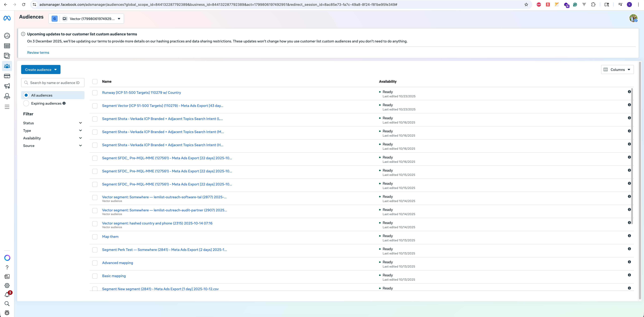Open notifications bell with badge
This screenshot has height=317, width=644.
(7, 295)
